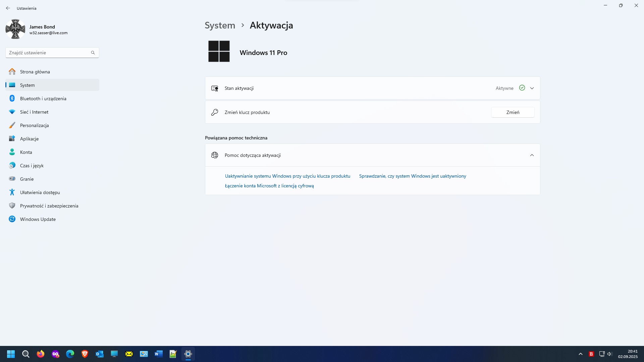Open Granie settings

52,179
